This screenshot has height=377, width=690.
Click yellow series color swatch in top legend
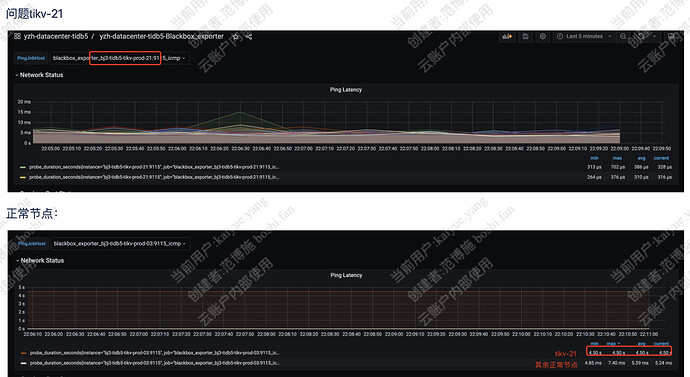(23, 177)
